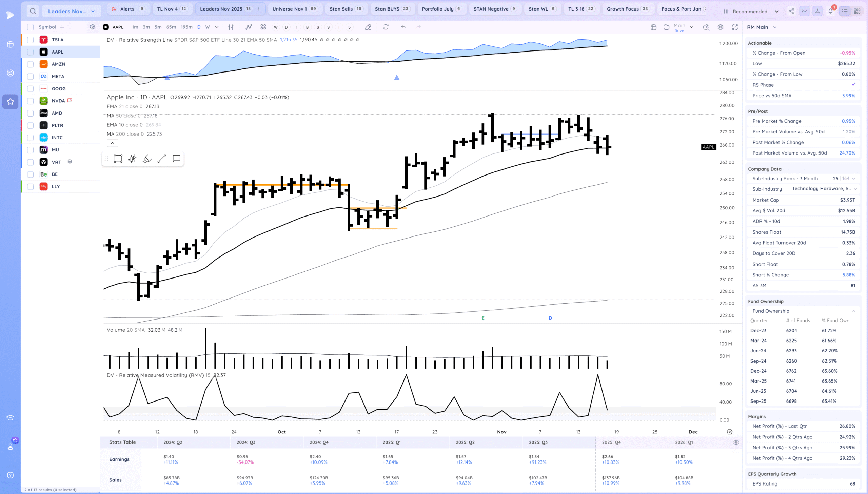Open chart settings gear near fullscreen
This screenshot has height=494, width=868.
coord(720,27)
